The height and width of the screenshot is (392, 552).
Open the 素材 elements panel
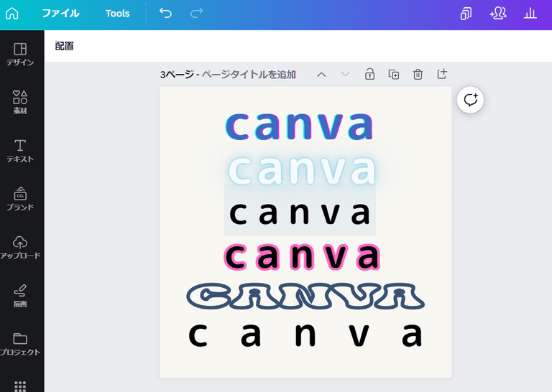point(20,102)
